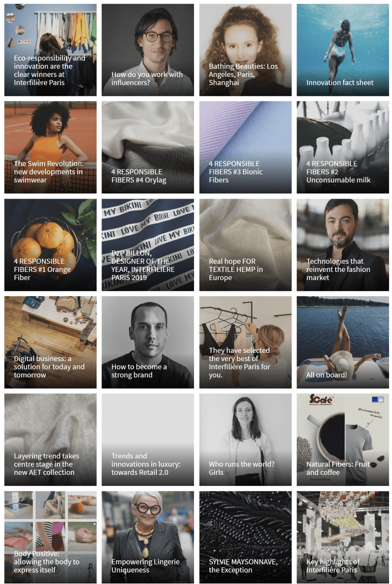Viewport: 392px width, 584px height.
Task: Open '4 RESPONSIBLE FIBERS #1 Orange Fiber' tile
Action: click(50, 245)
